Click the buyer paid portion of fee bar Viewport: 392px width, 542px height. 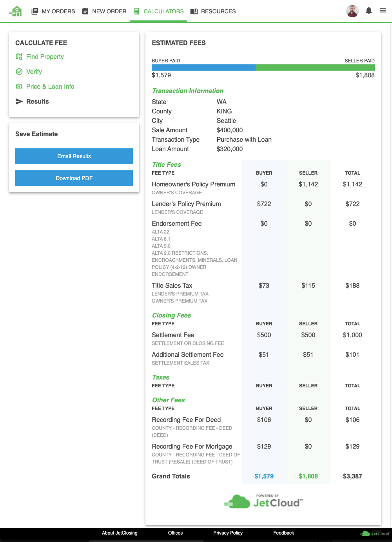[x=203, y=68]
